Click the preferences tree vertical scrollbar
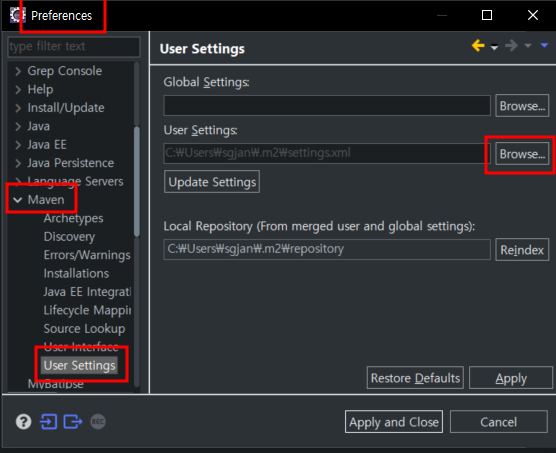556x453 pixels. pos(137,182)
